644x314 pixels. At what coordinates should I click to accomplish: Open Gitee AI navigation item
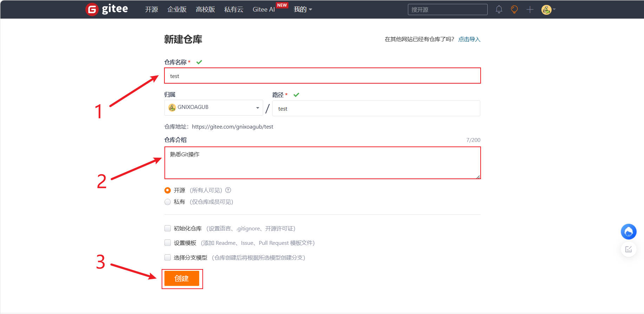tap(264, 9)
